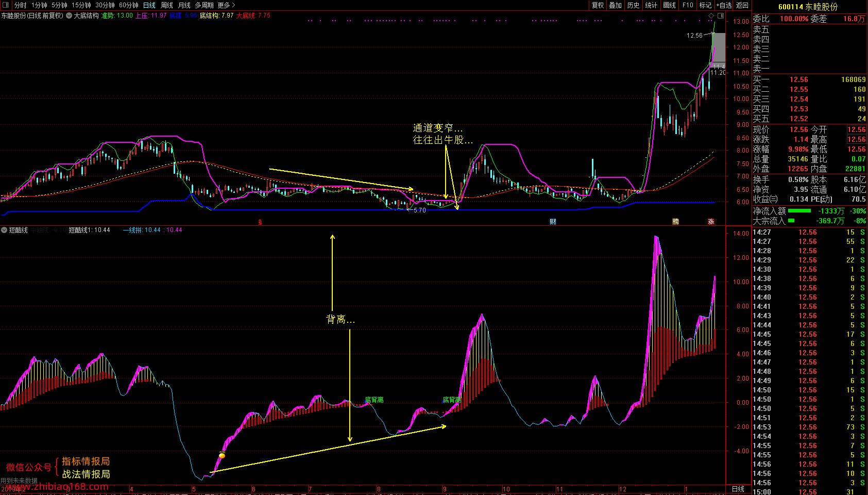The image size is (868, 495).
Task: Open F10 company info
Action: tap(688, 5)
